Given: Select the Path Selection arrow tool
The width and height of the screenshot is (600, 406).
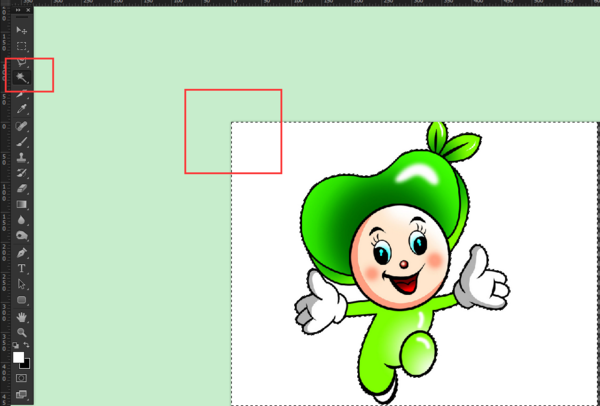Looking at the screenshot, I should tap(21, 284).
